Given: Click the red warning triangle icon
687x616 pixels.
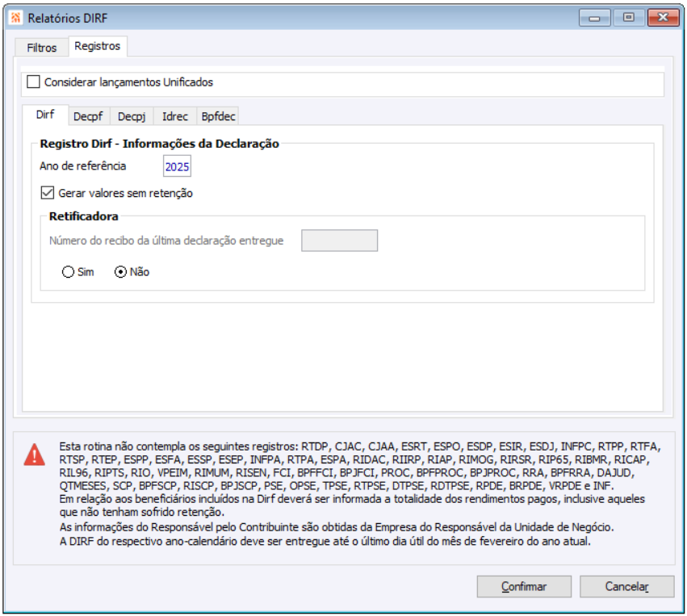Looking at the screenshot, I should (34, 455).
